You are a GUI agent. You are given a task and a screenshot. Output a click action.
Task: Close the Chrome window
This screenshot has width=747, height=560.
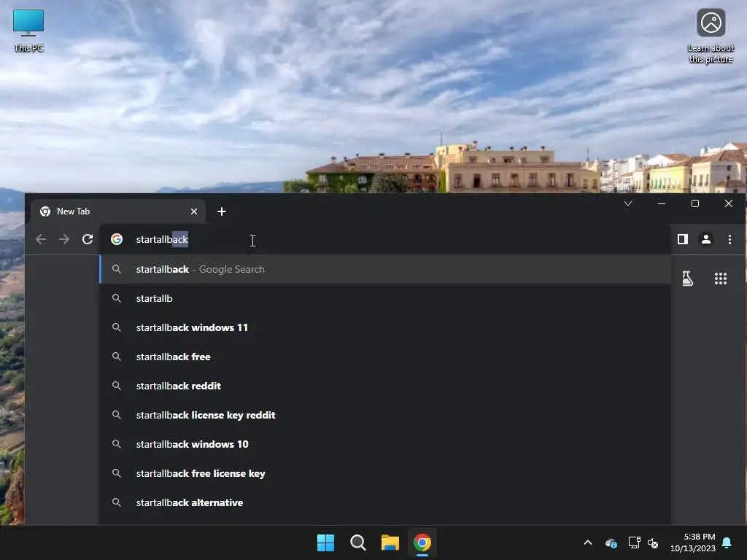coord(729,204)
